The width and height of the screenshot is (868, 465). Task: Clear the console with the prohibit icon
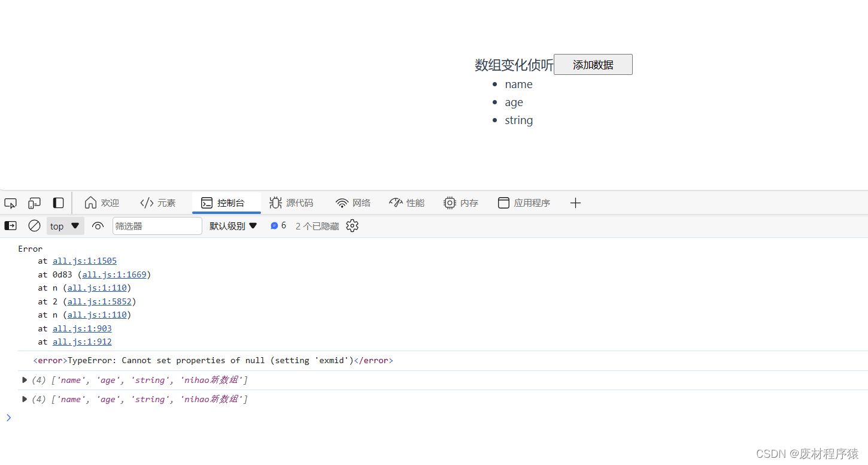34,226
